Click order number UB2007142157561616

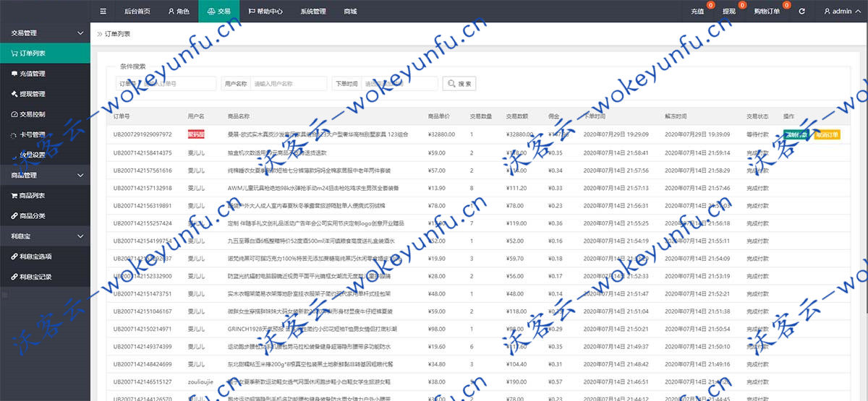[142, 171]
